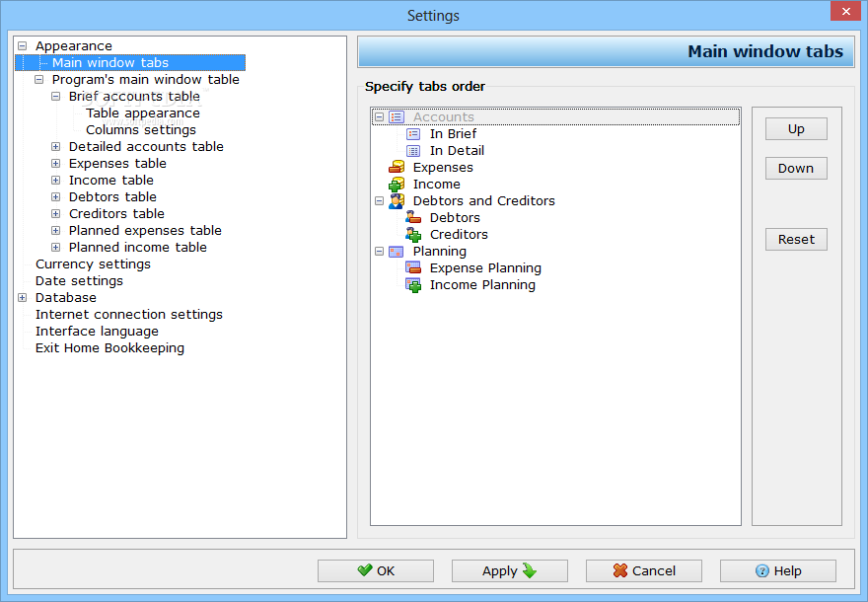868x602 pixels.
Task: Move selected tab Up
Action: tap(796, 129)
